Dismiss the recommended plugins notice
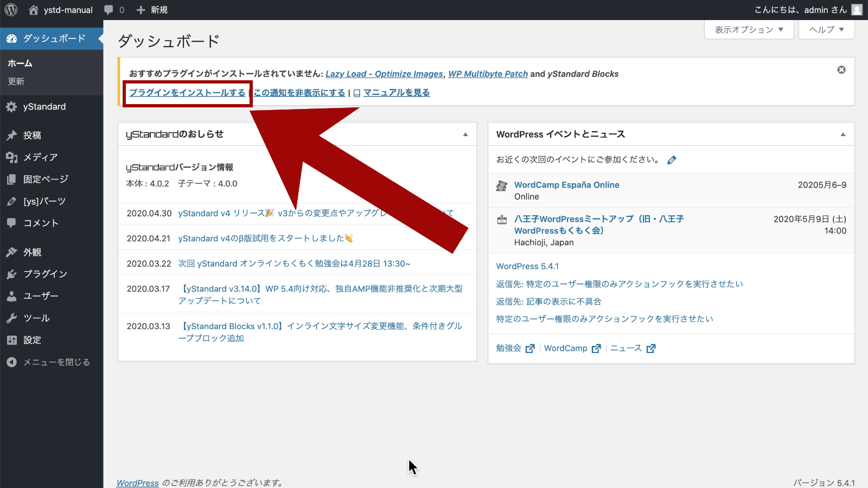This screenshot has height=488, width=868. (x=841, y=70)
